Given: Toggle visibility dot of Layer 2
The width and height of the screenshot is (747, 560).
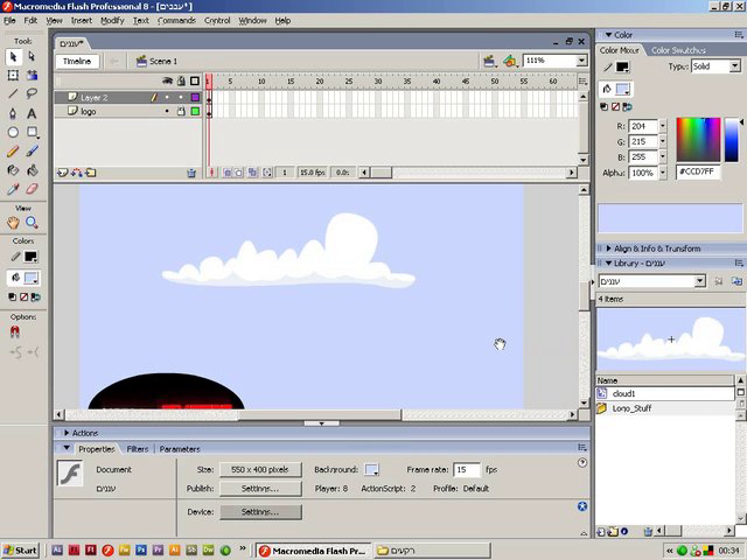Looking at the screenshot, I should click(167, 98).
